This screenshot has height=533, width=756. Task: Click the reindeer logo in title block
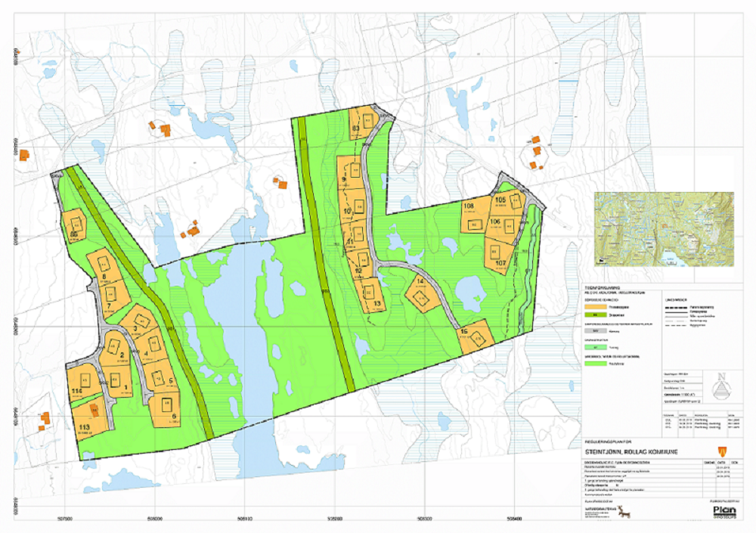[x=624, y=513]
